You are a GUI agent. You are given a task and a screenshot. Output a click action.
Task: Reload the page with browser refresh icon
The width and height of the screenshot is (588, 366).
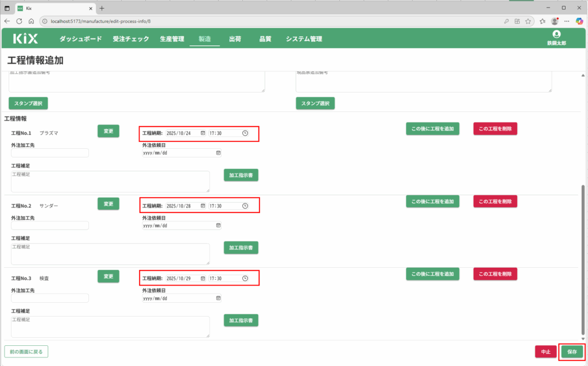pos(19,21)
